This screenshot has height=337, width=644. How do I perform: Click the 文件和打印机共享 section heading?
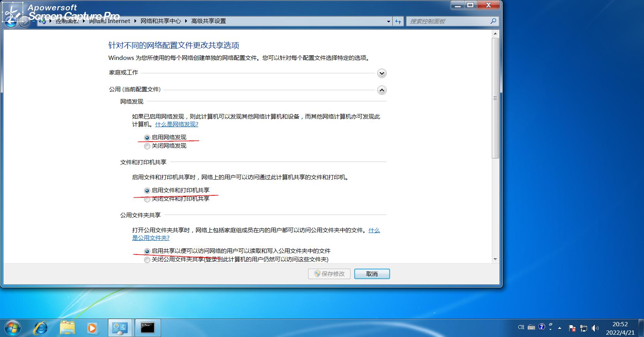coord(143,162)
